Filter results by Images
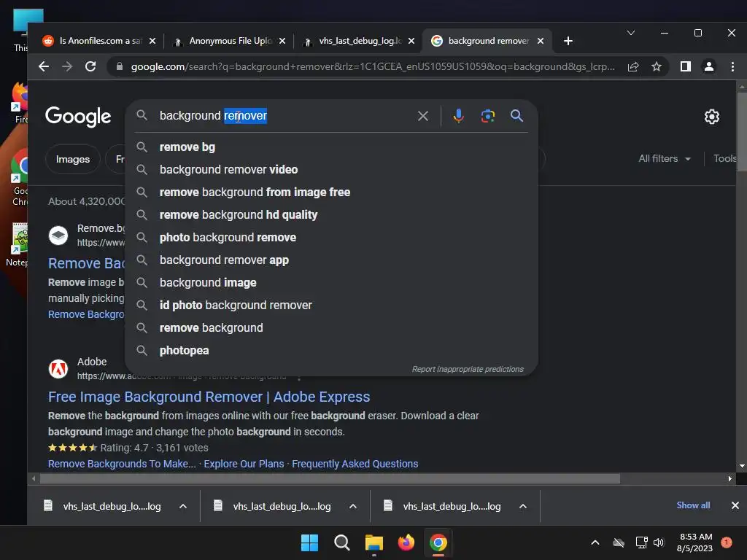Image resolution: width=747 pixels, height=560 pixels. tap(73, 159)
